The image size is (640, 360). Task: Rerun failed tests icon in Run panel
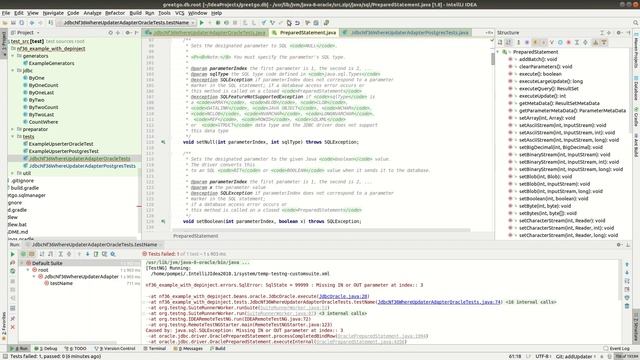click(x=13, y=263)
